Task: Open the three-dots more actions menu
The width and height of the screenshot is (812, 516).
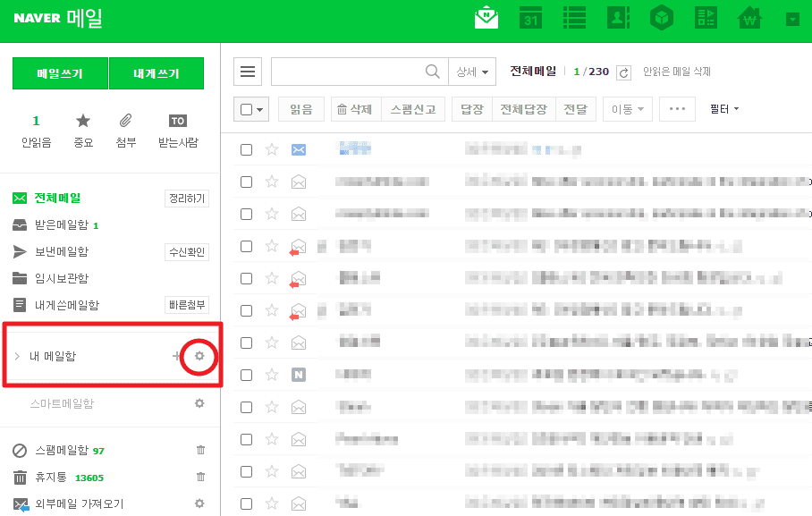Action: pyautogui.click(x=677, y=109)
